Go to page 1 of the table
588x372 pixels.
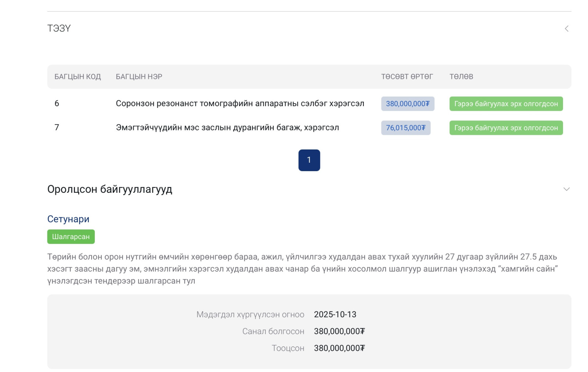click(x=309, y=160)
